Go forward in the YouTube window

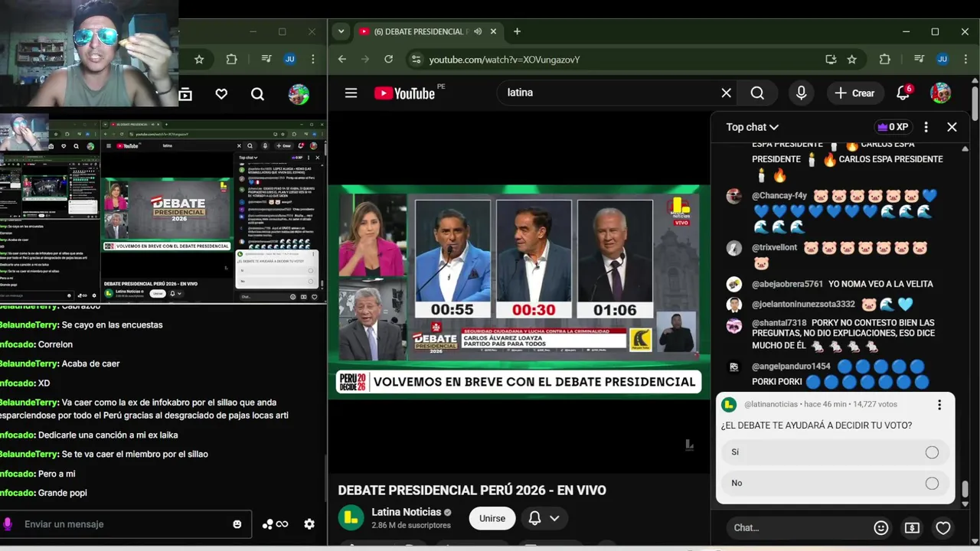tap(365, 59)
